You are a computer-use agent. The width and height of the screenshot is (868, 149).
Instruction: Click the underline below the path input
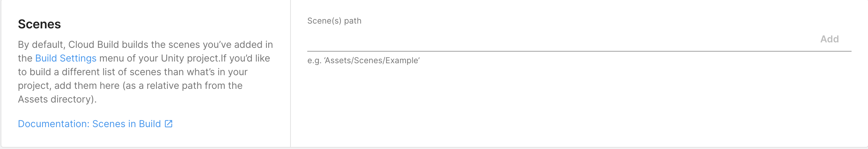pos(579,51)
